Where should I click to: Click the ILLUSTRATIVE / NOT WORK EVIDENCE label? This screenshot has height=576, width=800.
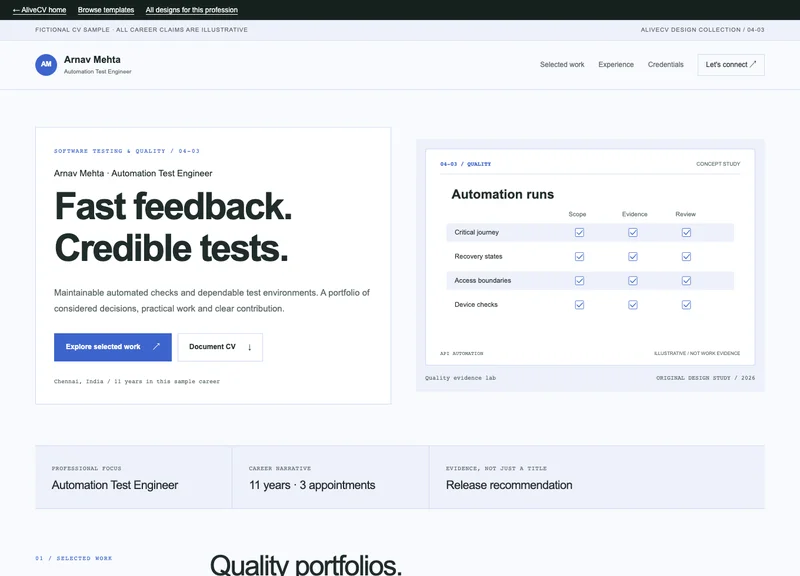click(x=697, y=353)
